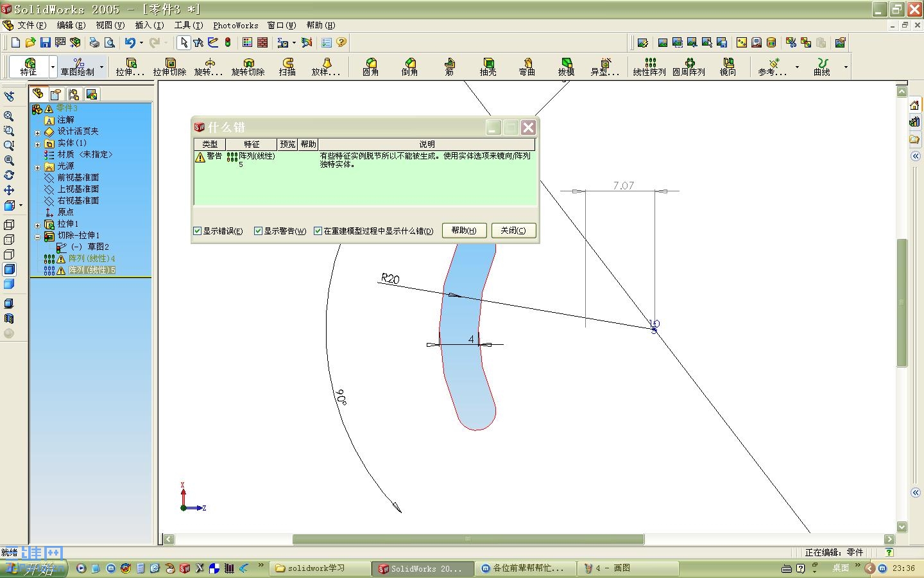Switch to the 4 - 画图 taskbar window
The width and height of the screenshot is (924, 578).
[629, 568]
